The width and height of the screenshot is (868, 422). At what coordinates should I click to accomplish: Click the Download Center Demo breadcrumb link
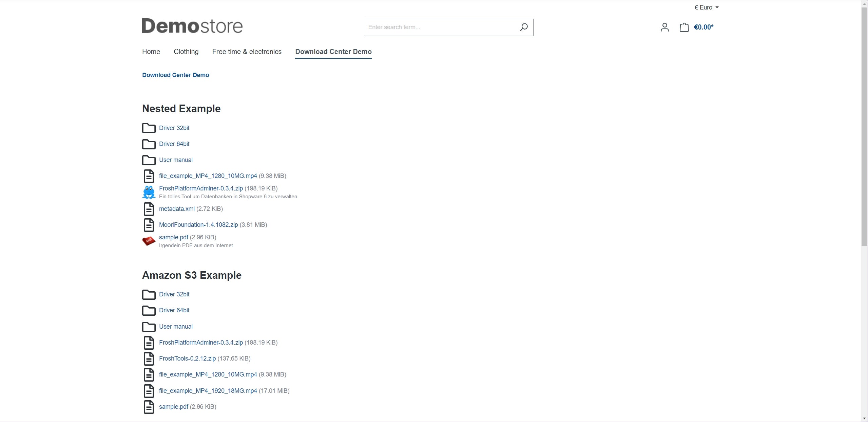coord(175,75)
